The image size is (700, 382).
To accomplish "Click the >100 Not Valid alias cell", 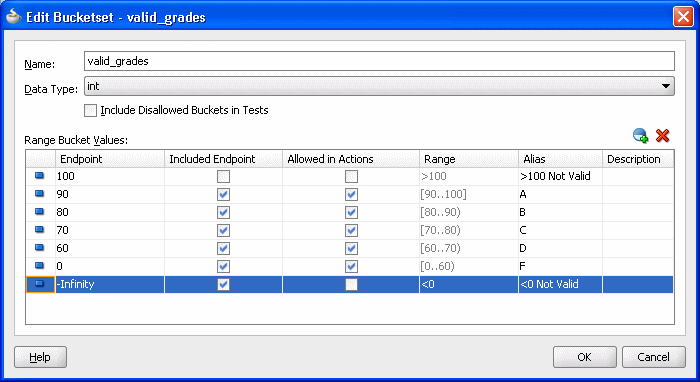I will [x=560, y=176].
